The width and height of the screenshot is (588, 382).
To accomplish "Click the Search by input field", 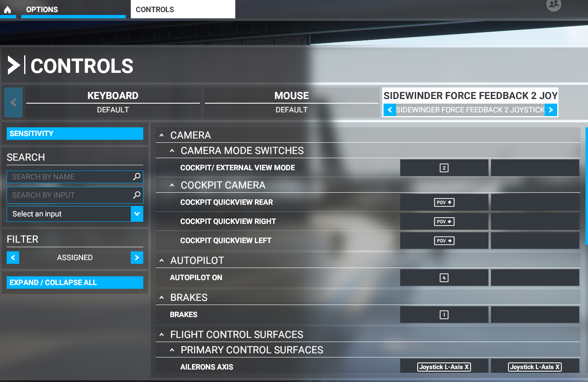I will click(75, 195).
